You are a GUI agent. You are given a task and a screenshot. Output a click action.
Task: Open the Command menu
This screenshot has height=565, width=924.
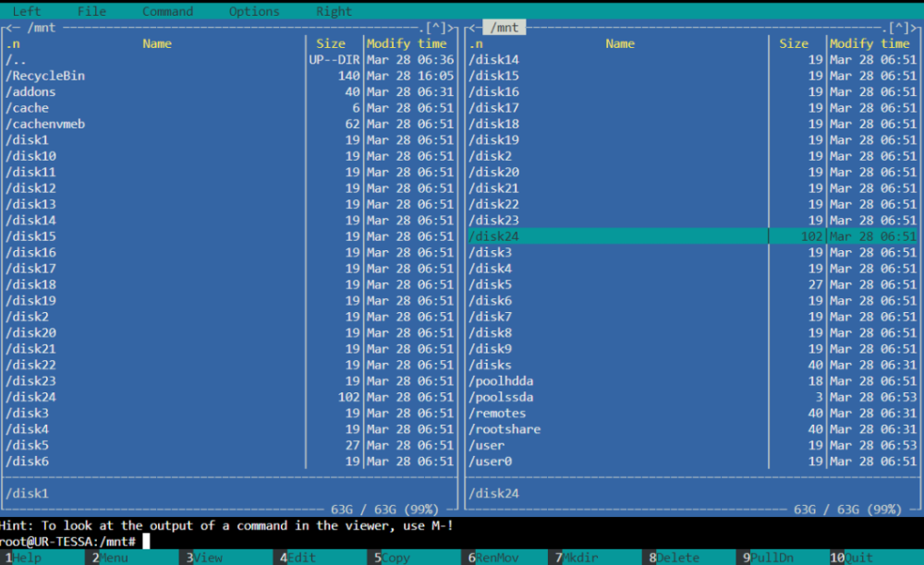pos(167,11)
